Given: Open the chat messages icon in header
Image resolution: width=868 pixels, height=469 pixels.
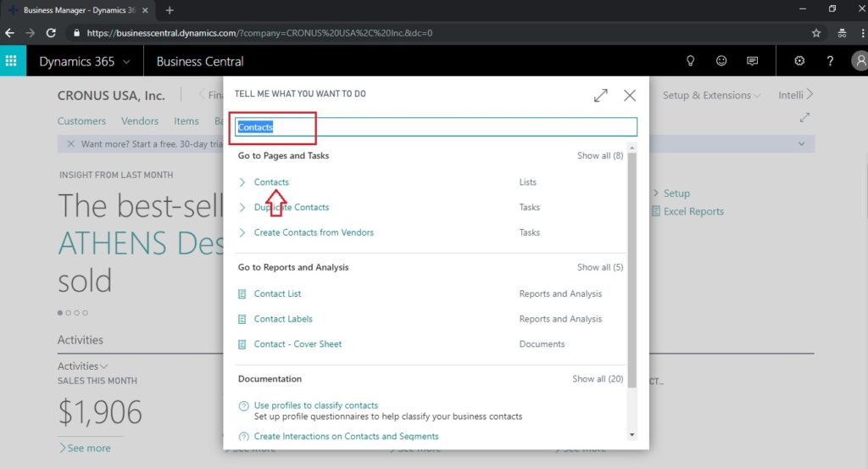Looking at the screenshot, I should 753,61.
